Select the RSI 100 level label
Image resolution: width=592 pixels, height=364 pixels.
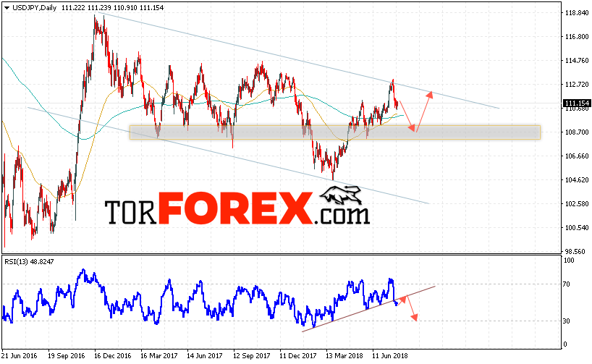569,261
